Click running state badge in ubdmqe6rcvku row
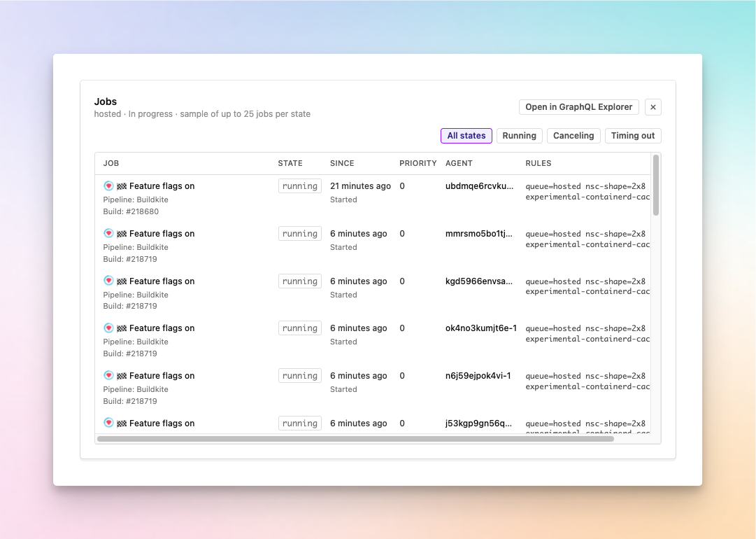 pos(300,186)
